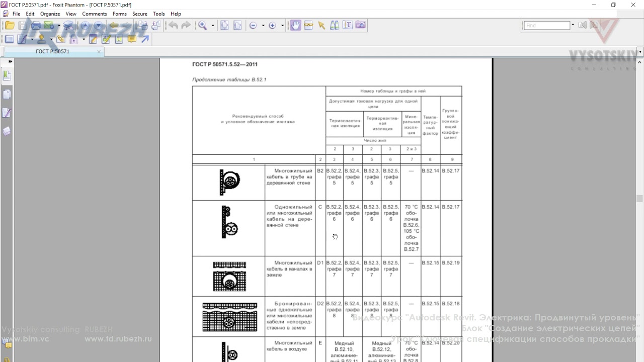Image resolution: width=644 pixels, height=362 pixels.
Task: Click the Redo arrow icon
Action: point(186,25)
